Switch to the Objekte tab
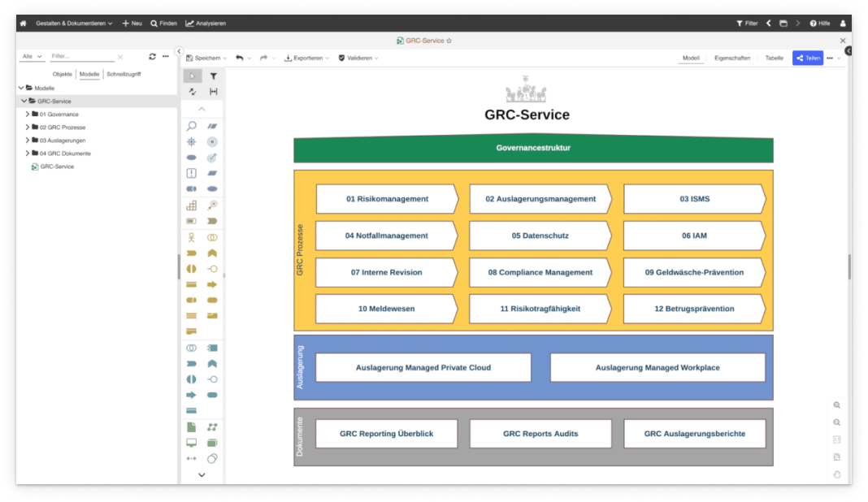This screenshot has height=502, width=868. pyautogui.click(x=62, y=74)
